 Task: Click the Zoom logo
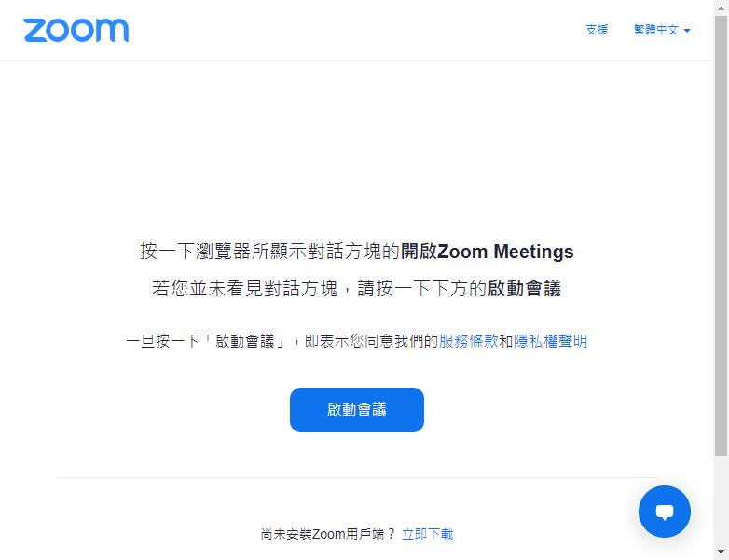76,30
